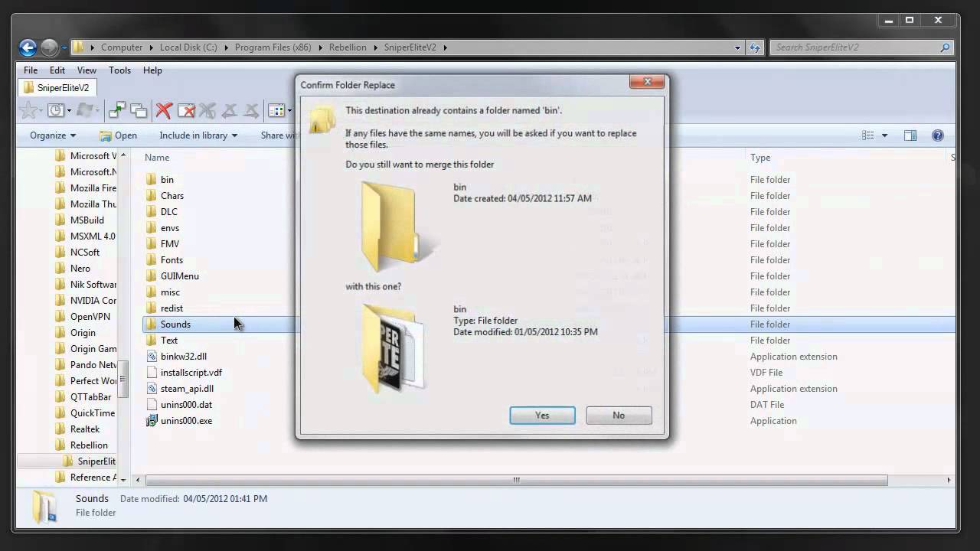Image resolution: width=980 pixels, height=551 pixels.
Task: Click No in Confirm Folder Replace dialog
Action: coord(619,415)
